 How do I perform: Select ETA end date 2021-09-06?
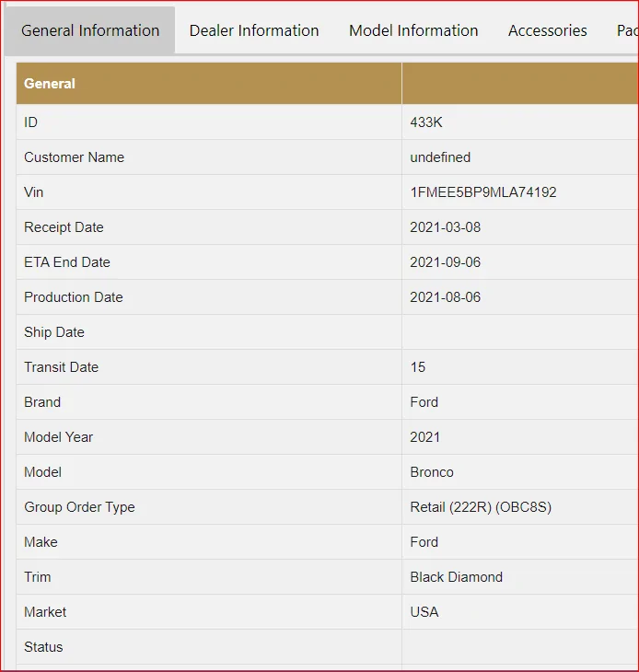[446, 262]
